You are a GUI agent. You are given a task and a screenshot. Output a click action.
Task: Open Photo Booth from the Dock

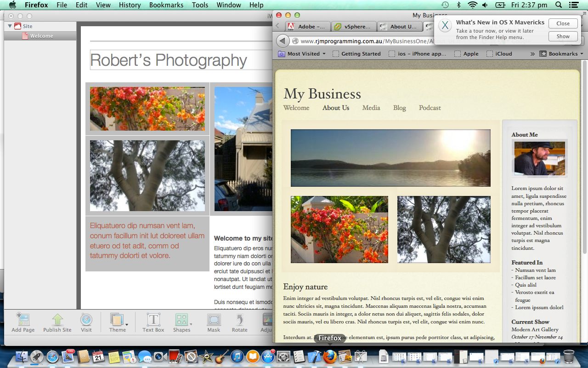click(175, 356)
